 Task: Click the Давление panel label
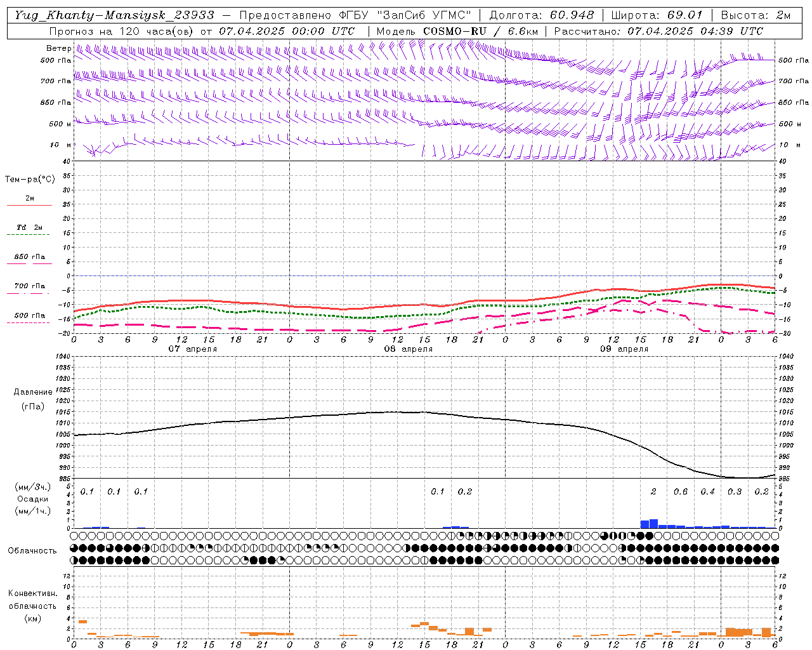pyautogui.click(x=33, y=392)
